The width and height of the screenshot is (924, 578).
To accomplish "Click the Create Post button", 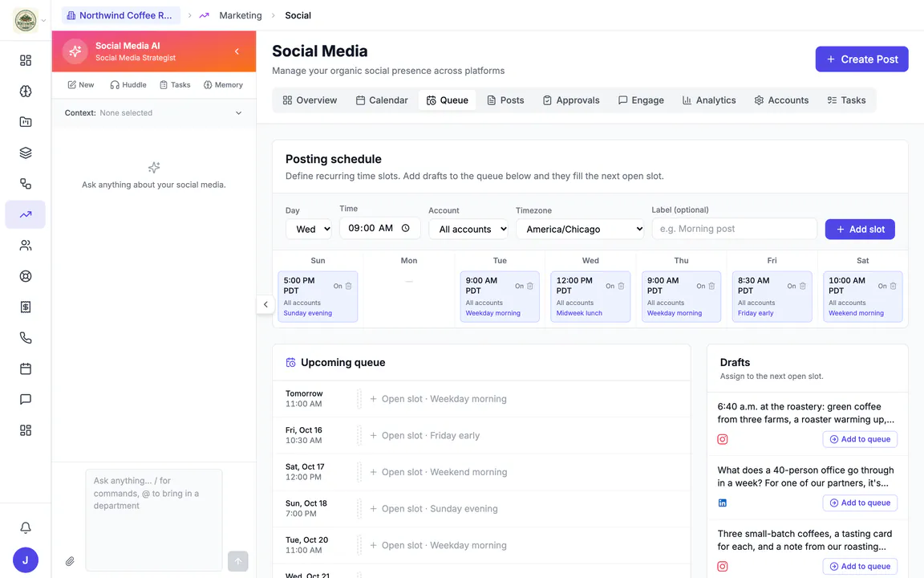I will 861,59.
